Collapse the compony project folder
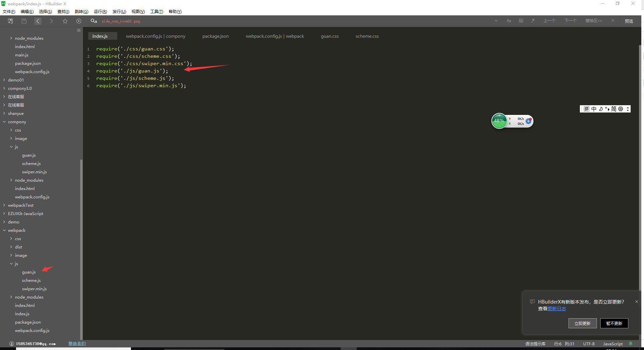The height and width of the screenshot is (350, 644). coord(4,122)
